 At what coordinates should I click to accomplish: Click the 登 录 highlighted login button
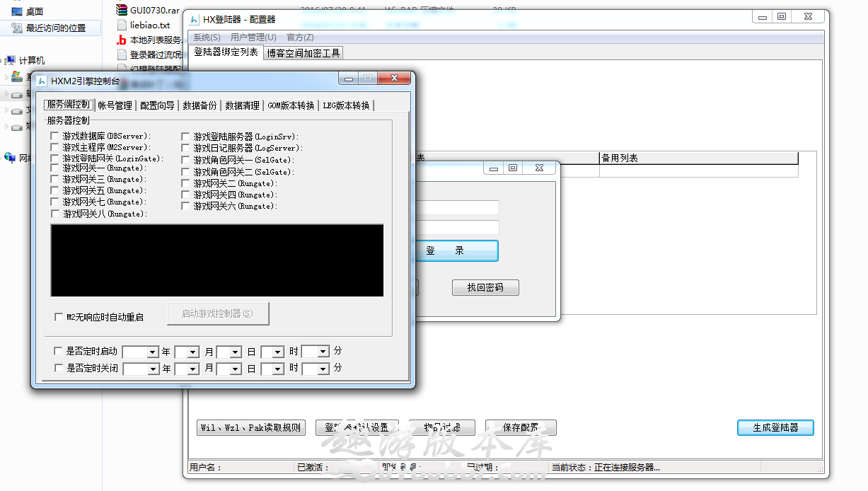point(456,250)
